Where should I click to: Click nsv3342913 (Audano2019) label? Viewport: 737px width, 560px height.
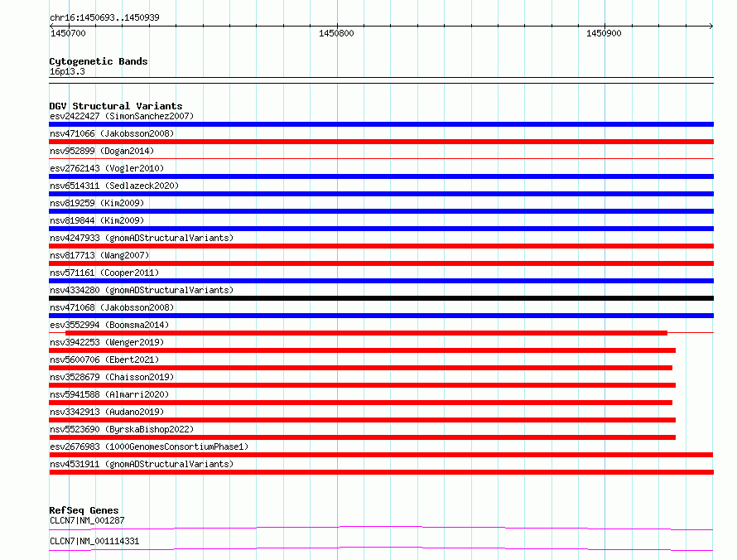pyautogui.click(x=107, y=412)
